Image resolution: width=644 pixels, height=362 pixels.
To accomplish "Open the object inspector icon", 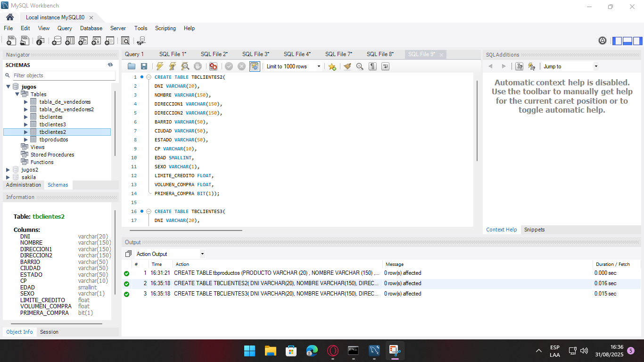I will pyautogui.click(x=41, y=41).
